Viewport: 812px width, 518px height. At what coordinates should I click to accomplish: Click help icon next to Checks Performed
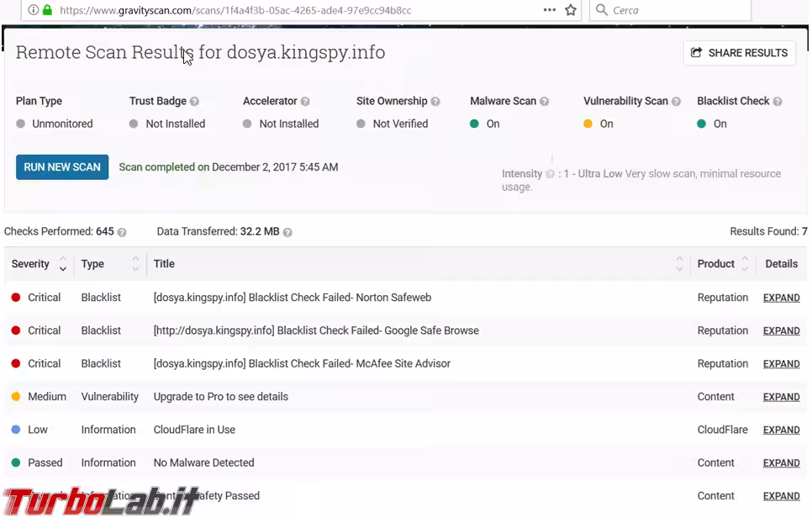[122, 232]
